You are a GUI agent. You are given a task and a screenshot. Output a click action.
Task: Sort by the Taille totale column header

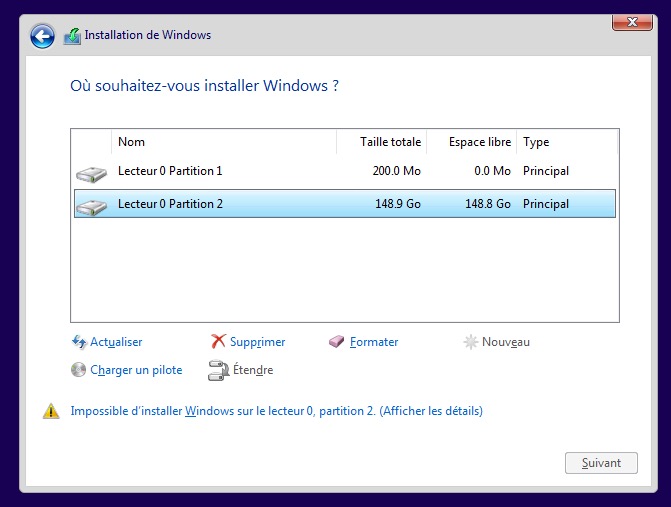coord(382,142)
